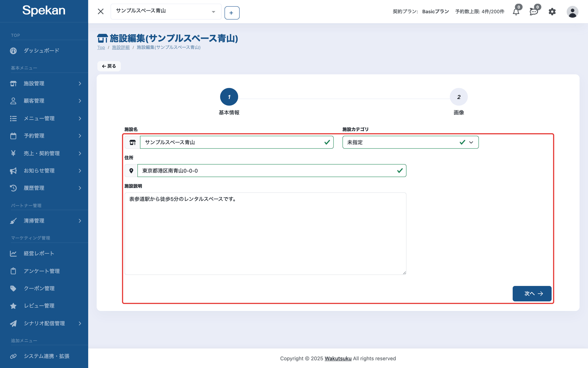The height and width of the screenshot is (368, 588).
Task: Click the 施設名 input field
Action: point(237,142)
